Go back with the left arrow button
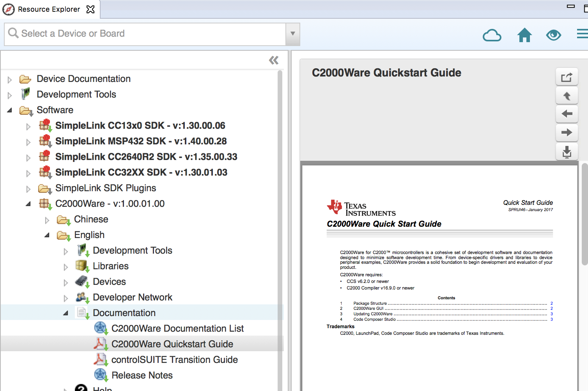Screen dimensions: 588x391 567,114
